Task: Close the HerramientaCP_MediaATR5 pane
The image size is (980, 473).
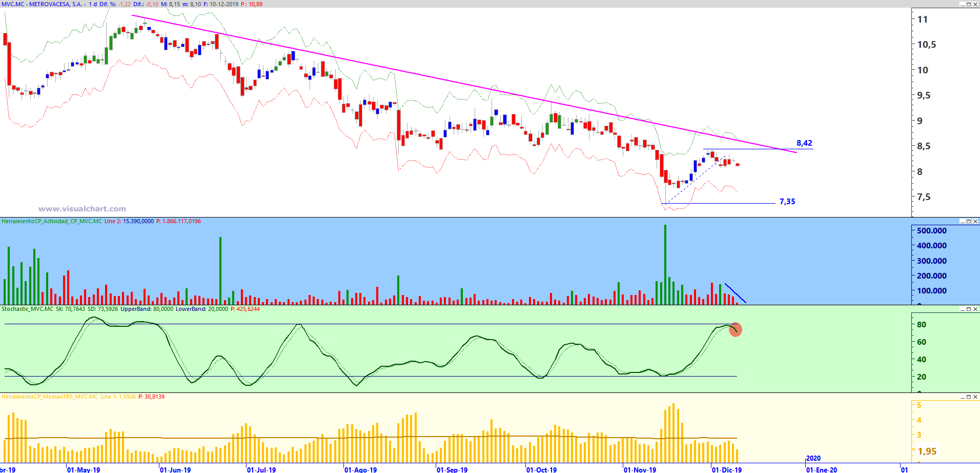Action: click(x=975, y=397)
